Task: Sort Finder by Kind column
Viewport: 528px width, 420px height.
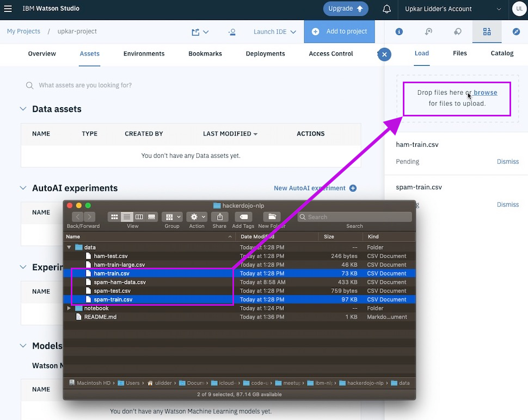Action: [389, 237]
